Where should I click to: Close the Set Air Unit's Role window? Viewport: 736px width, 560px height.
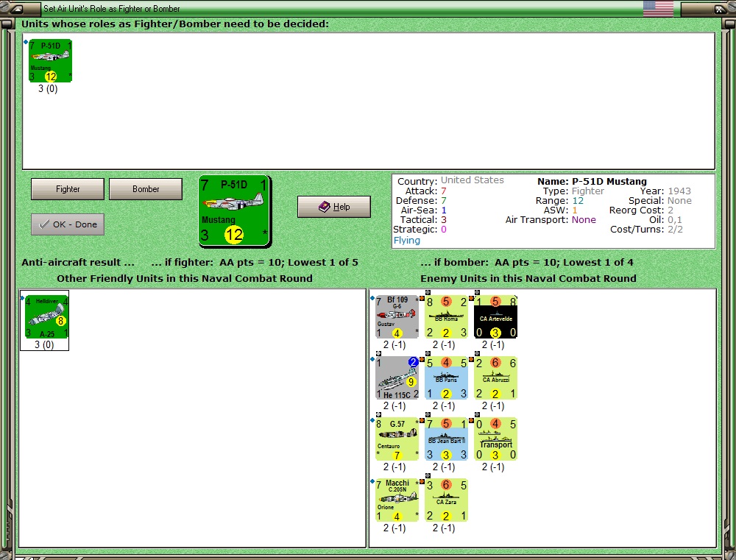coord(719,8)
